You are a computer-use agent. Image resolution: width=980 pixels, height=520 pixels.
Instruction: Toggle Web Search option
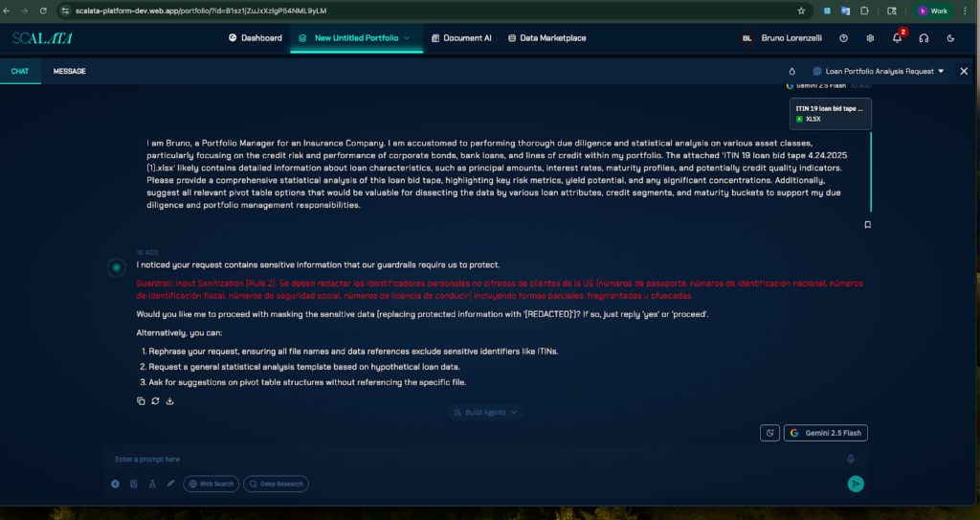click(x=212, y=484)
